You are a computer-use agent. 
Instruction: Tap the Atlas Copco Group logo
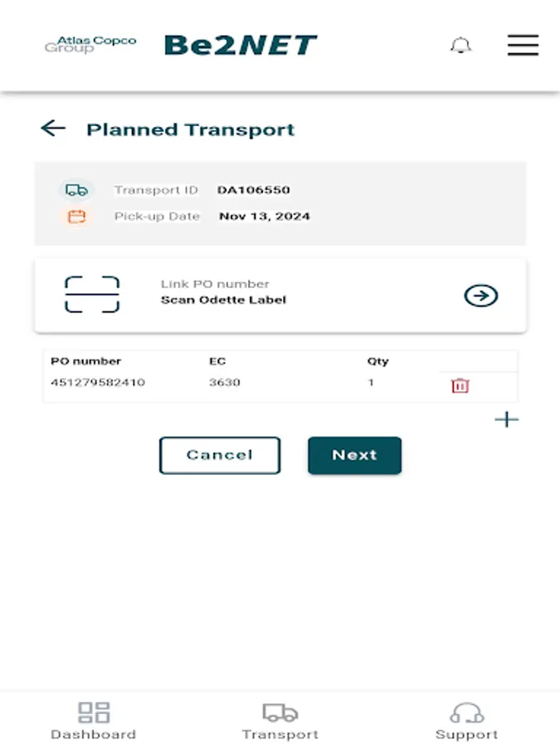pyautogui.click(x=91, y=45)
